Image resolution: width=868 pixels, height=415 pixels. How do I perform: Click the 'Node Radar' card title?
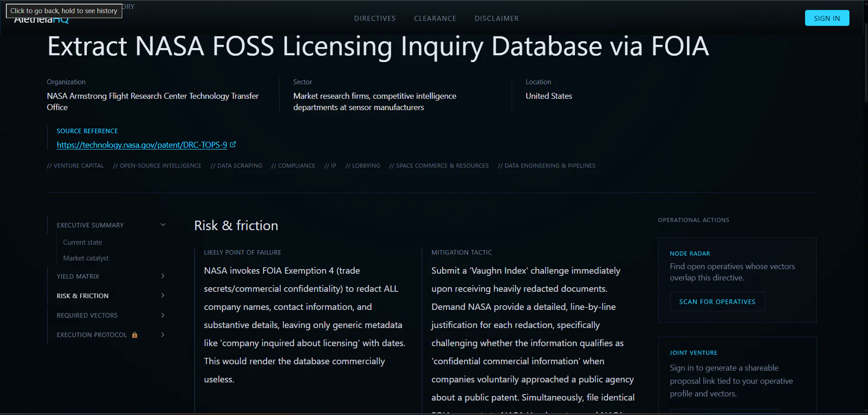pyautogui.click(x=690, y=254)
